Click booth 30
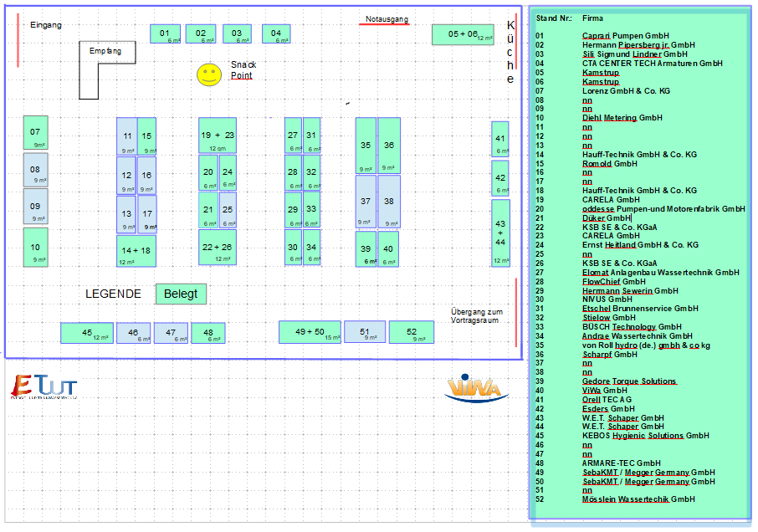Viewport: 758px width, 532px height. (293, 248)
